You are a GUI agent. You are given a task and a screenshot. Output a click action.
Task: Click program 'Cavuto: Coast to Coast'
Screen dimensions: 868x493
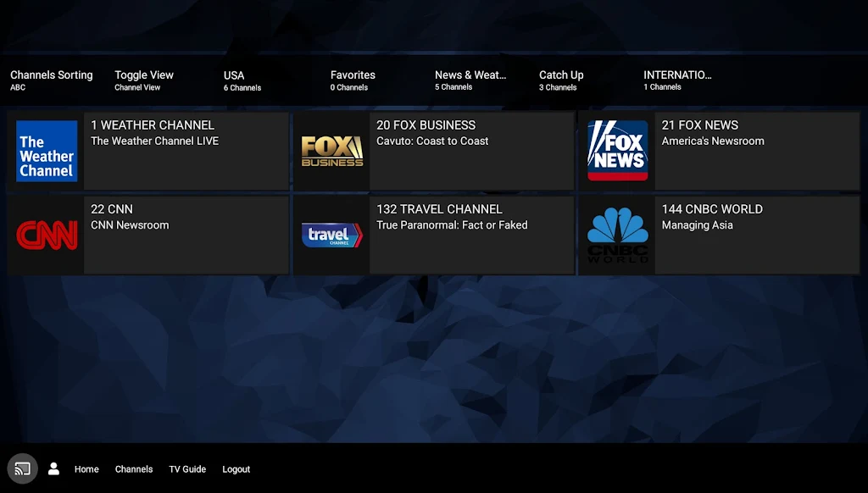coord(432,141)
